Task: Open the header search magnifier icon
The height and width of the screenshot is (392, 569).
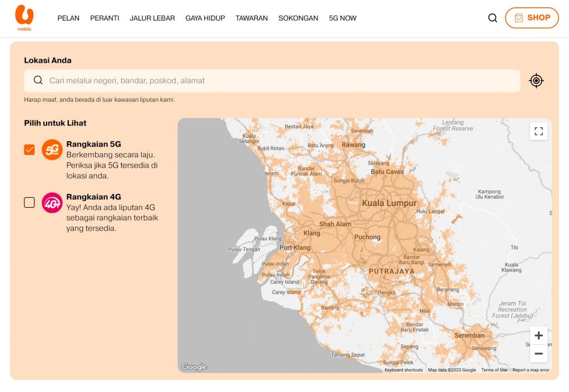Action: [492, 18]
